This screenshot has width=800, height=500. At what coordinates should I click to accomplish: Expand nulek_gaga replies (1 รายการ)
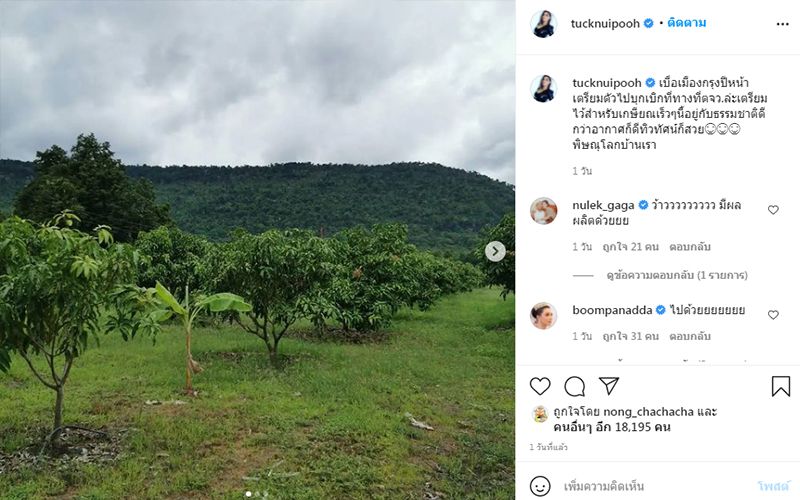click(677, 275)
